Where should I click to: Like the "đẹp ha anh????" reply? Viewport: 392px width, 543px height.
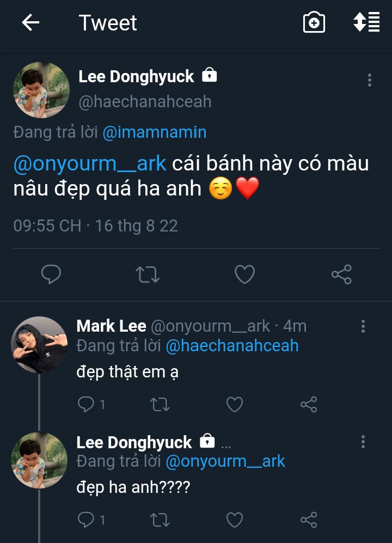click(x=235, y=520)
